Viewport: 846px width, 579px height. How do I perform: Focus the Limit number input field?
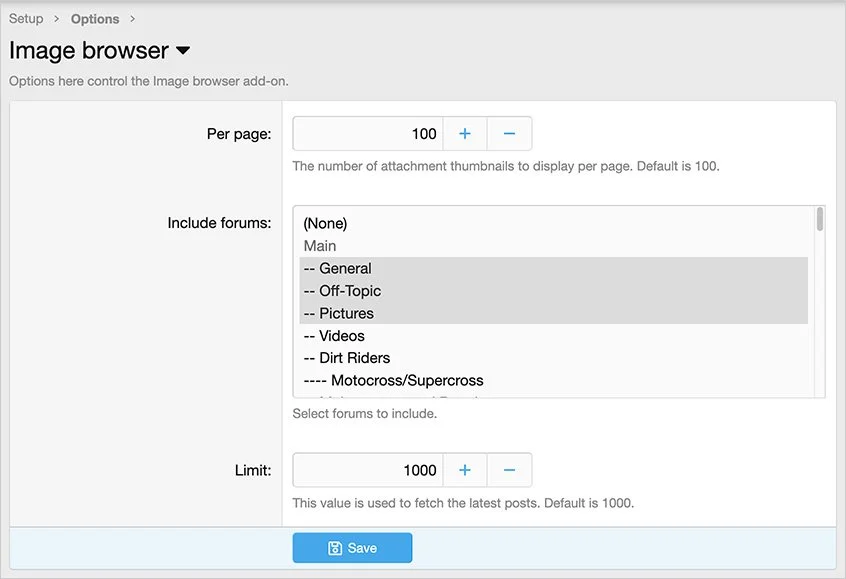(x=367, y=470)
